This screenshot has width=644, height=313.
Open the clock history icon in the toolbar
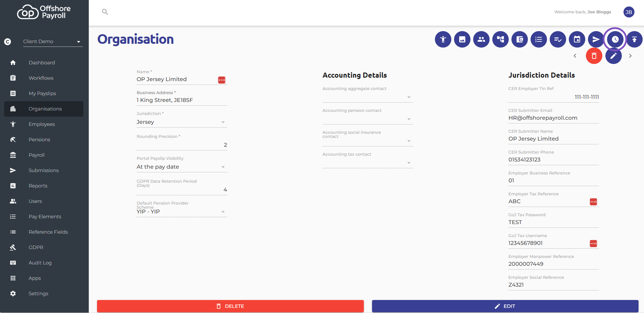coord(615,39)
